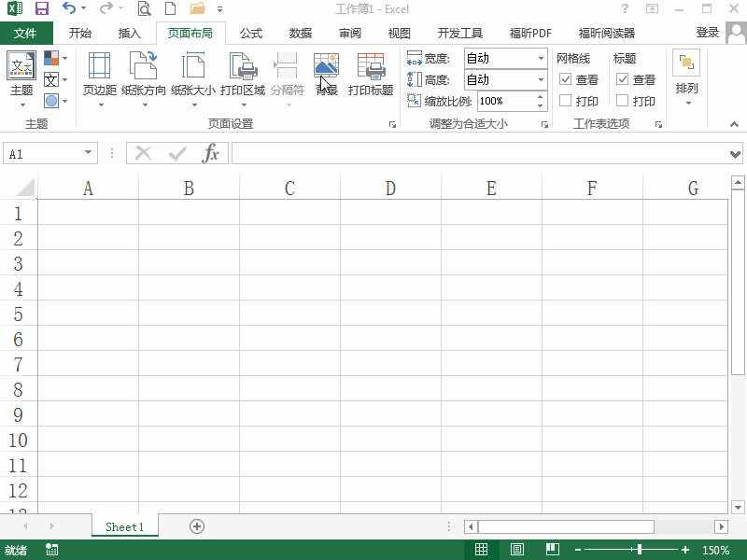Click the Open folder icon

(197, 8)
